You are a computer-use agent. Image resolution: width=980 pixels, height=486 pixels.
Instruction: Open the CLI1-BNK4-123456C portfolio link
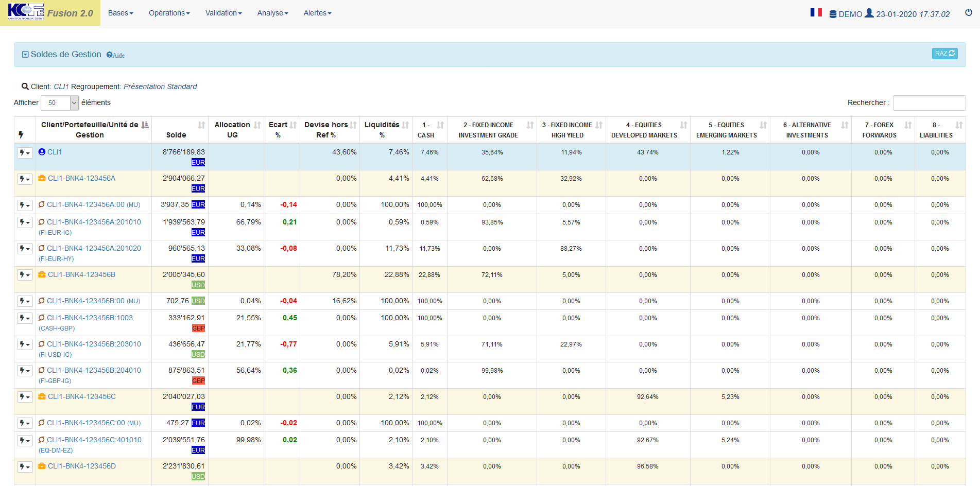82,396
